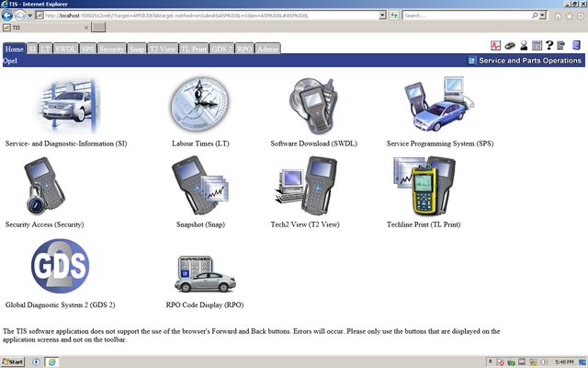Click the green refresh button in address bar

click(x=394, y=16)
